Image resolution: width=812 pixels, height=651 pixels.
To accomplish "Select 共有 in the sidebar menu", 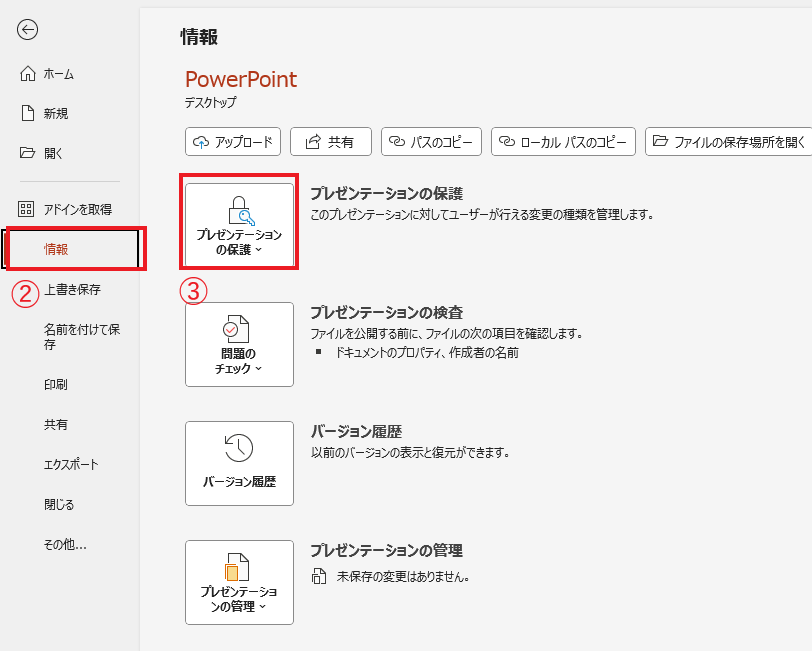I will tap(56, 425).
